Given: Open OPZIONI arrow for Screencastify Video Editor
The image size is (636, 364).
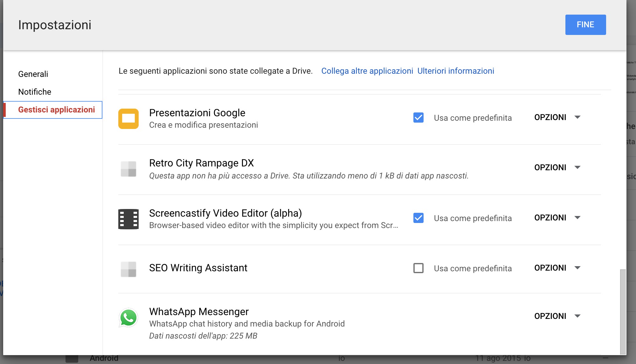Looking at the screenshot, I should 577,218.
